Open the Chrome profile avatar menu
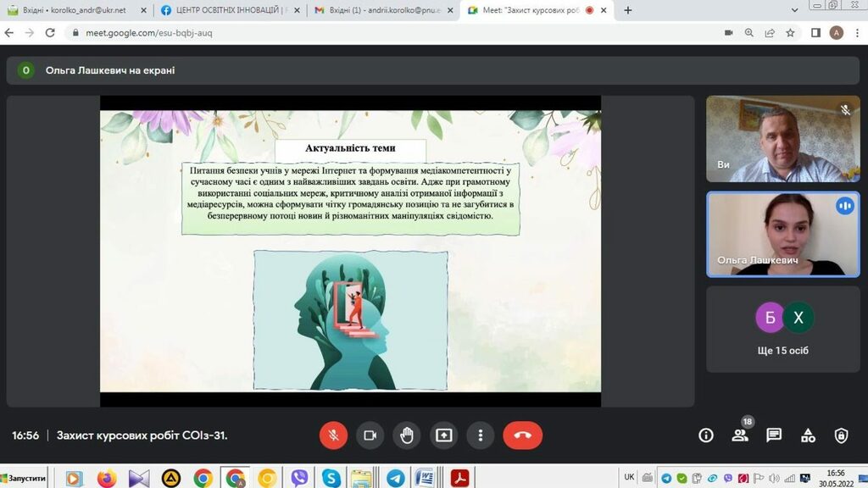This screenshot has height=488, width=868. pos(837,33)
